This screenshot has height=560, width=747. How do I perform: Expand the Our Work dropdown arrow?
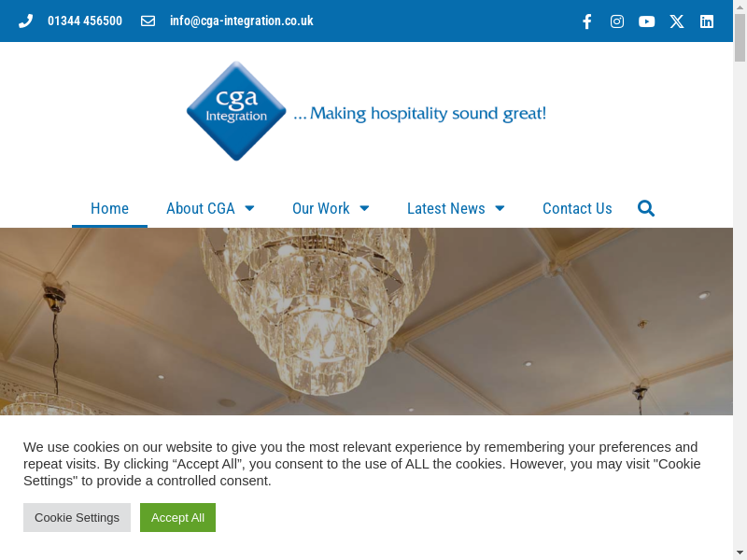[364, 208]
